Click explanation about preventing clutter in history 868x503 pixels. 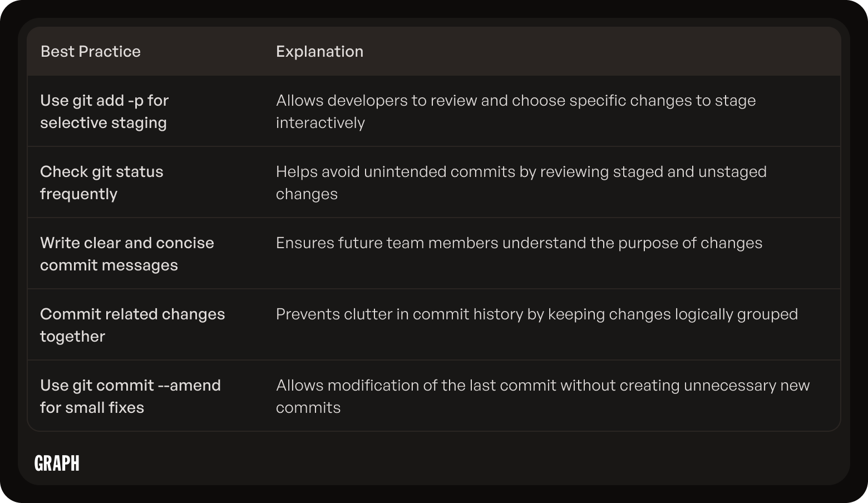pos(537,314)
